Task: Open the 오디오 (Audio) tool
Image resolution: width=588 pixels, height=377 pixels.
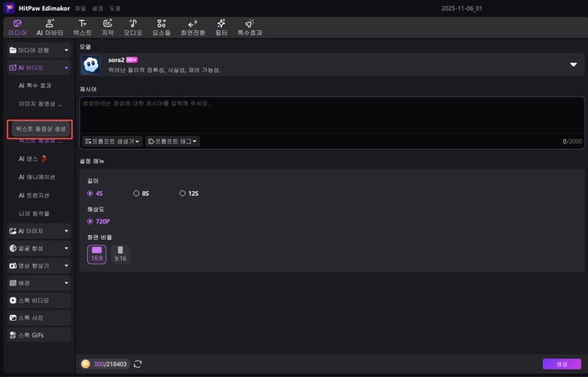Action: [133, 28]
